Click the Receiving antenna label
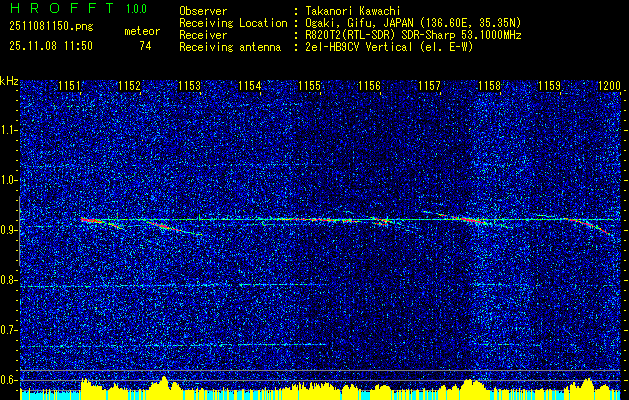The image size is (629, 400). coord(230,47)
